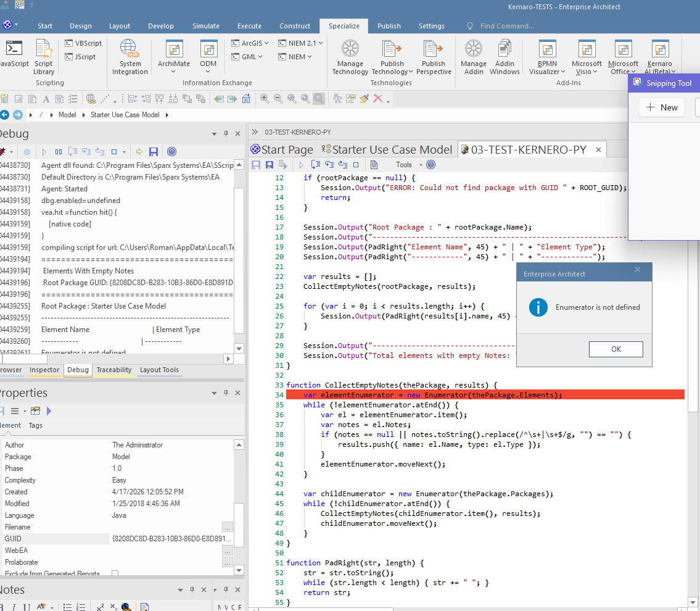This screenshot has height=611, width=700.
Task: Click the Stop icon in script editor toolbar
Action: click(x=356, y=165)
